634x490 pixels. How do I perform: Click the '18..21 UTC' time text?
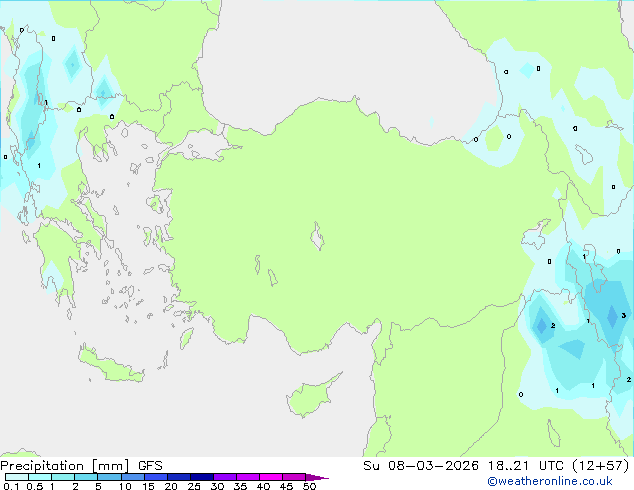point(526,466)
